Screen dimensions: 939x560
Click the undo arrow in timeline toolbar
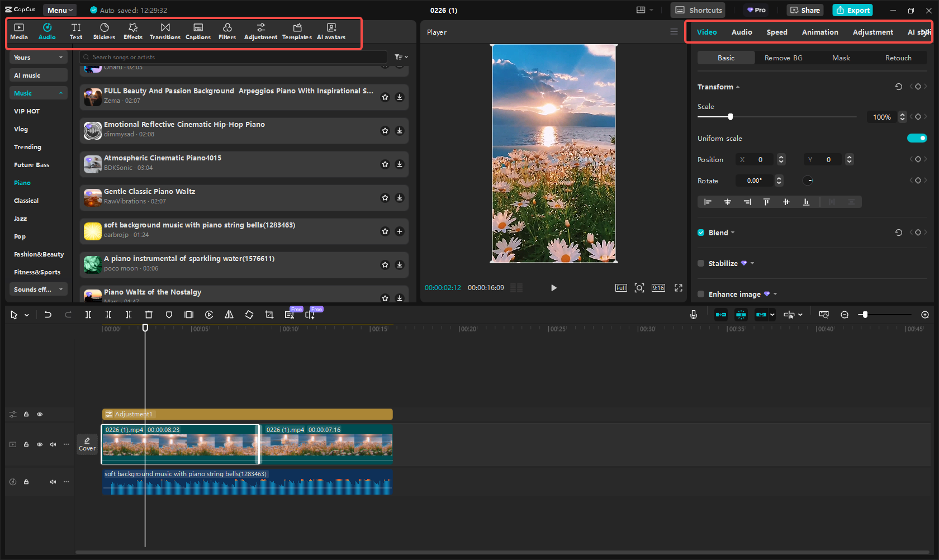coord(48,315)
